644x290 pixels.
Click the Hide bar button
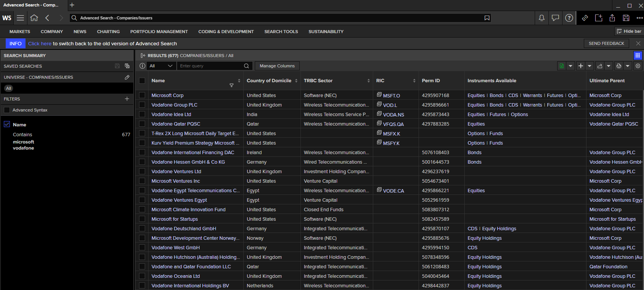[x=629, y=31]
